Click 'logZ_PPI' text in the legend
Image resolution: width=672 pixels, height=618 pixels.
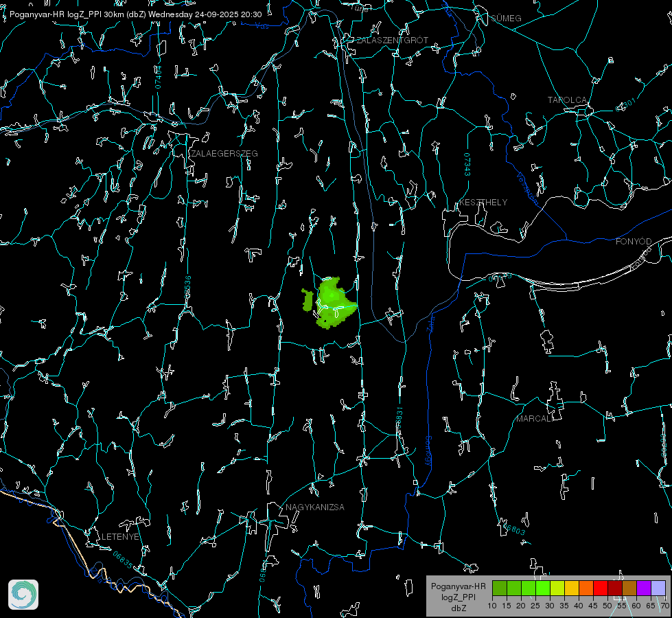point(459,597)
